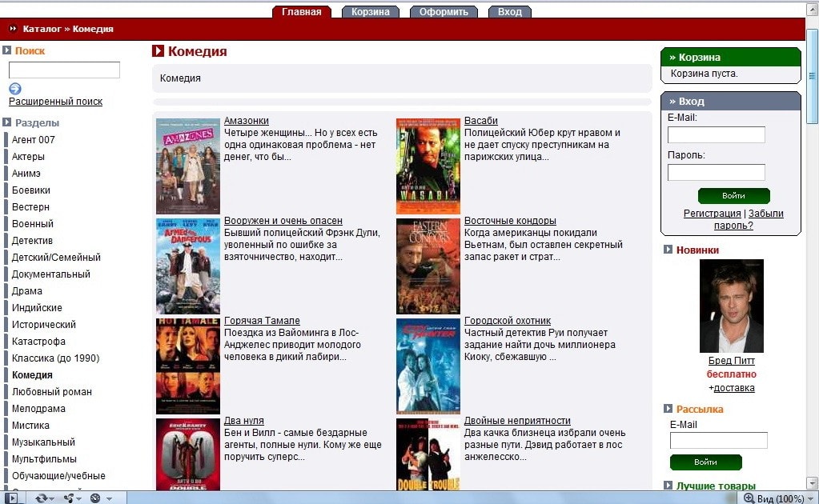Select the Мистика section
The height and width of the screenshot is (504, 819).
pyautogui.click(x=30, y=426)
